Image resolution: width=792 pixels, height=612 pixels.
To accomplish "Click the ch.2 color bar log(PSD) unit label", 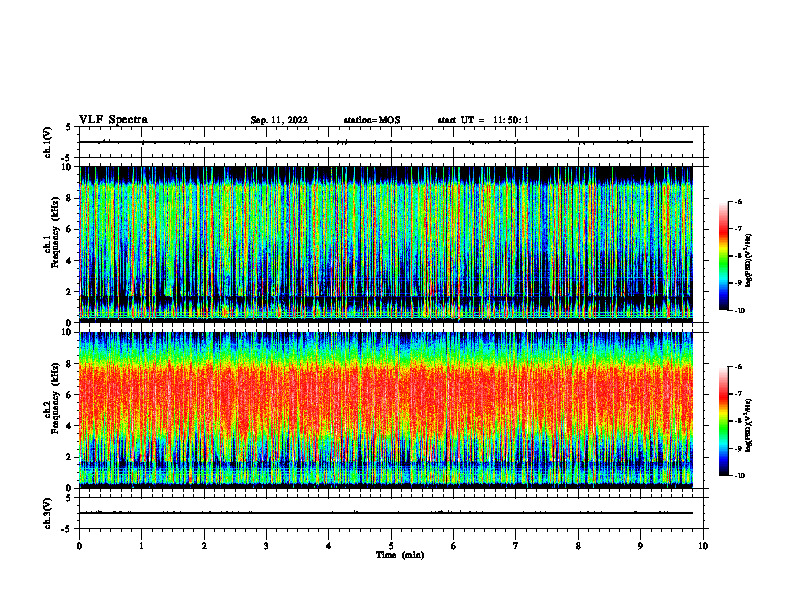I will point(749,425).
